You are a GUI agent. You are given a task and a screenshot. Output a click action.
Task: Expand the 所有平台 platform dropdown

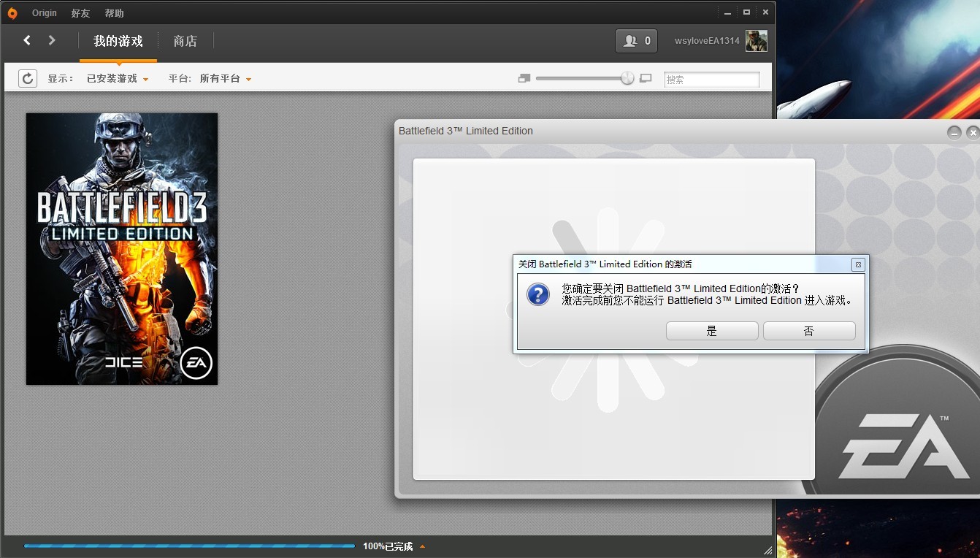pyautogui.click(x=226, y=78)
